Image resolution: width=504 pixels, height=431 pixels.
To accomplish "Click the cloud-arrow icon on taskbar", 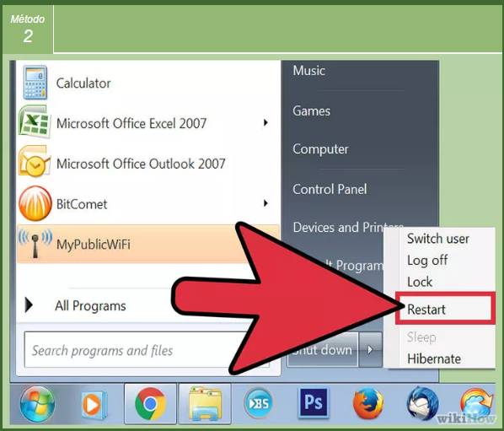I will (476, 403).
